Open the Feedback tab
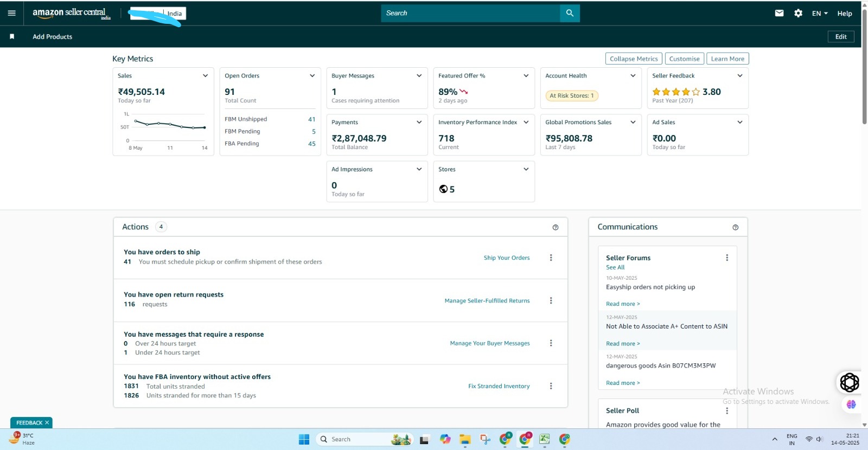 (29, 422)
